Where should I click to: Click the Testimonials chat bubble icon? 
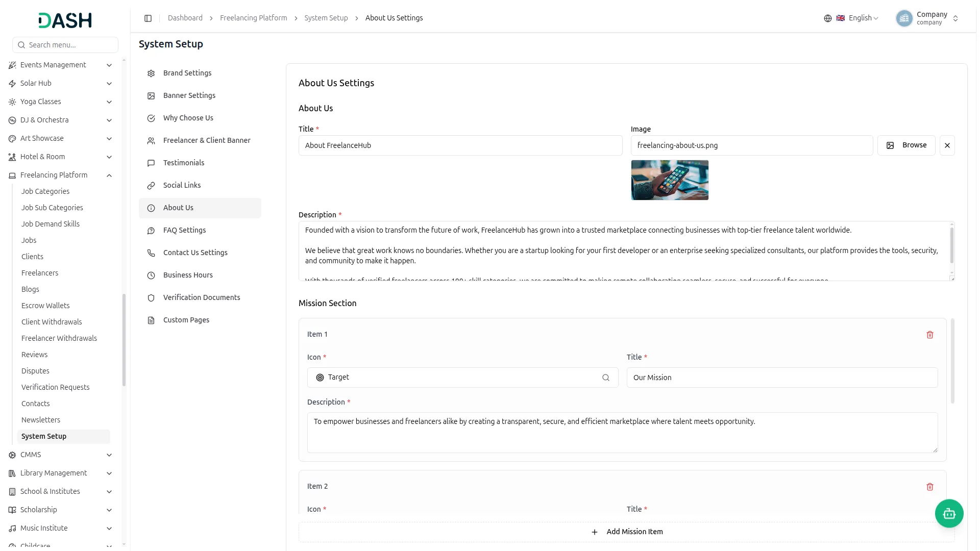point(151,163)
